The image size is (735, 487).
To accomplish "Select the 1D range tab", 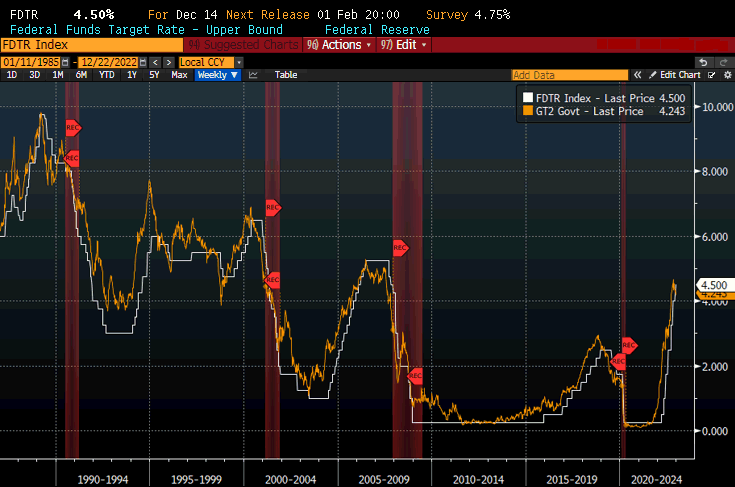I will (x=12, y=75).
